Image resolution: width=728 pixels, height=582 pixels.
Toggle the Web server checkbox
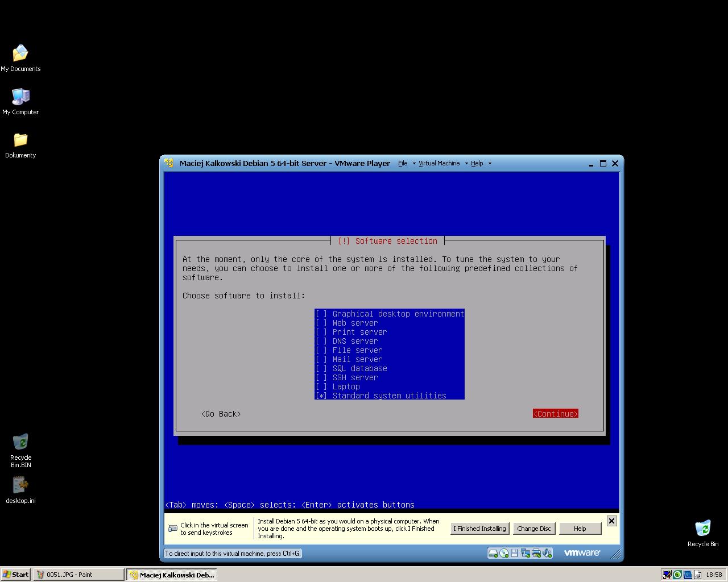321,323
